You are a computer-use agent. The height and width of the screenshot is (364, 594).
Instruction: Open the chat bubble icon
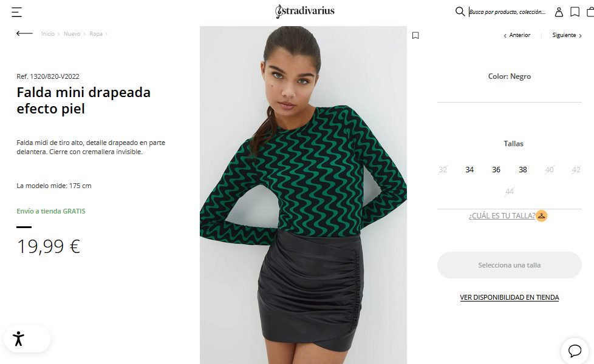click(575, 351)
